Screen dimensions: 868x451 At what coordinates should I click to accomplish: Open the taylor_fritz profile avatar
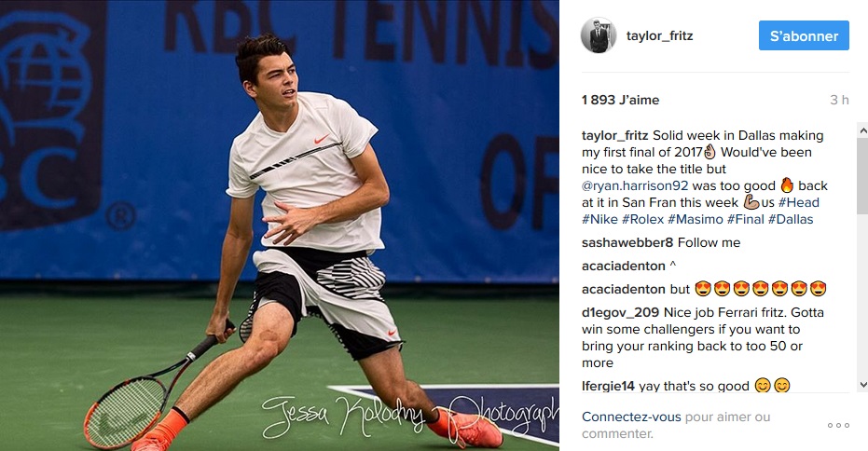pyautogui.click(x=599, y=35)
